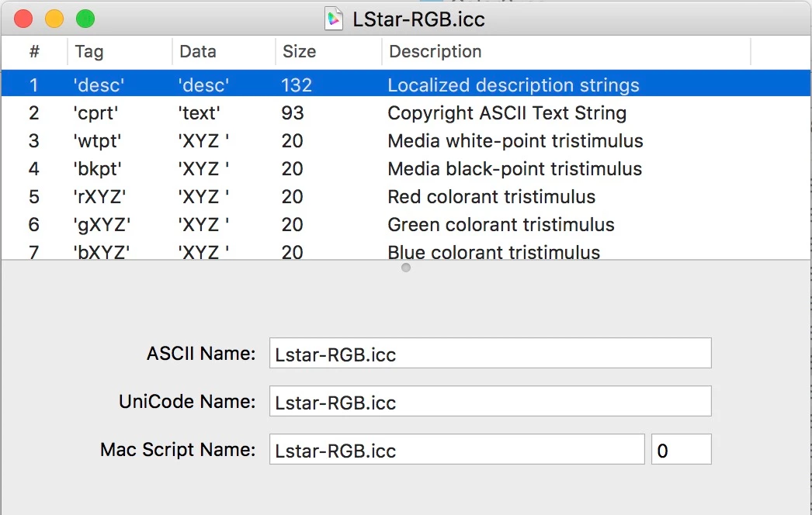Zoom the window with green button
The height and width of the screenshot is (515, 812).
[x=85, y=19]
